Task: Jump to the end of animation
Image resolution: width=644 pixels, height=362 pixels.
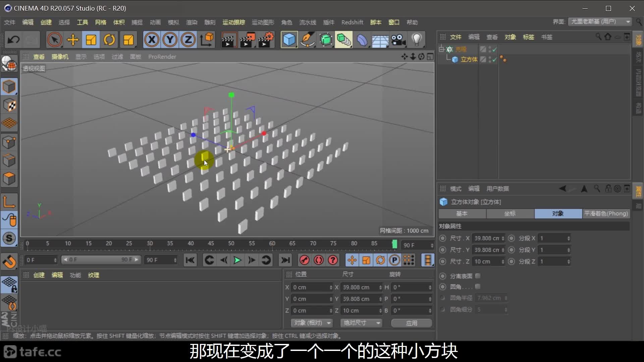Action: tap(285, 260)
